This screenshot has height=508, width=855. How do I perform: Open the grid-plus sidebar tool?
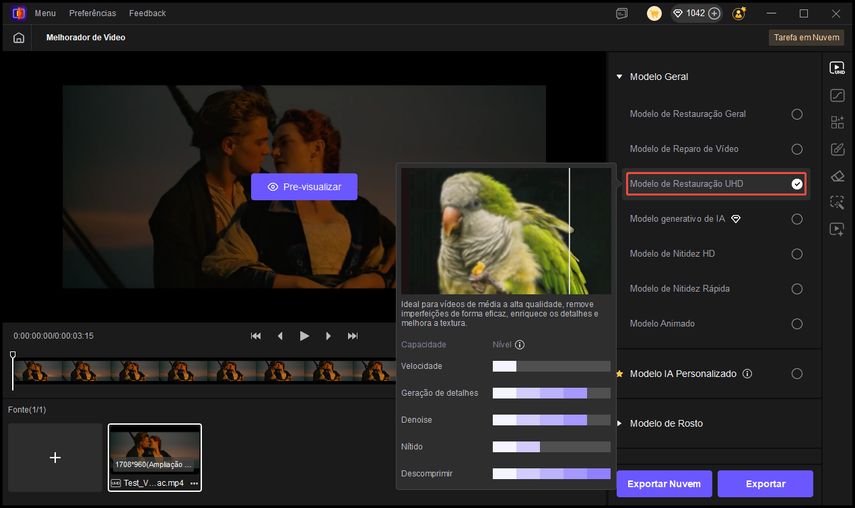click(837, 122)
